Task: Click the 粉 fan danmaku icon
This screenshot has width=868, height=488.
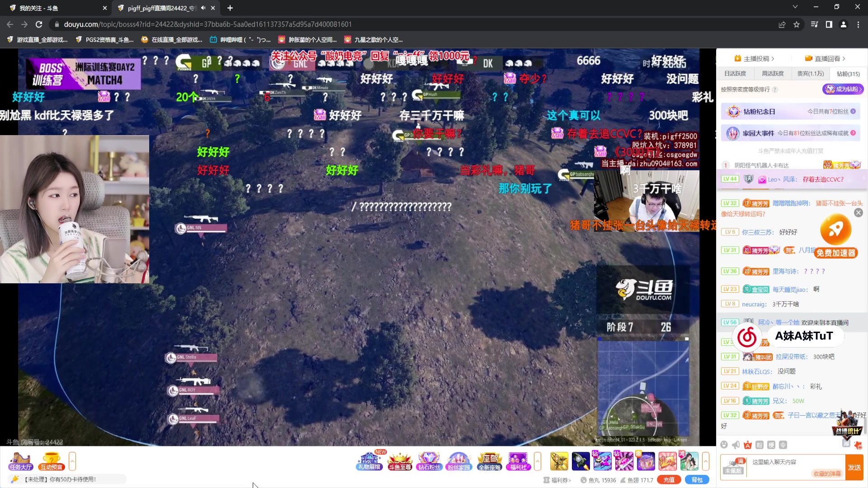Action: (x=759, y=445)
